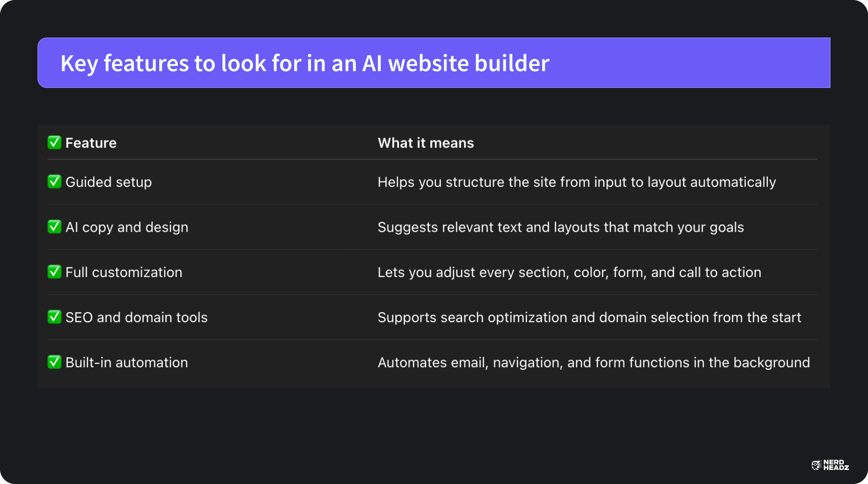Click the Full customization checkmark icon
This screenshot has width=868, height=484.
tap(54, 272)
